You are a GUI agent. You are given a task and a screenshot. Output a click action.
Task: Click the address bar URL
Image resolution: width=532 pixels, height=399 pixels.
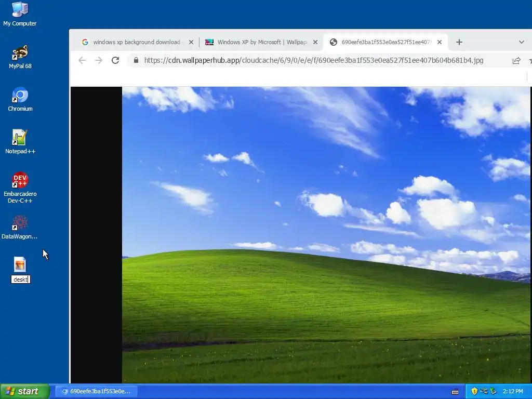(x=313, y=60)
